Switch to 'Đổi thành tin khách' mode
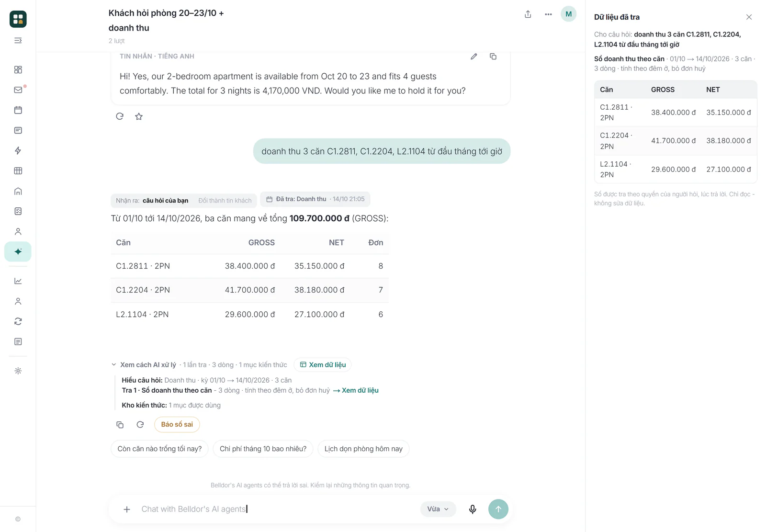Viewport: 766px width, 532px height. click(225, 201)
